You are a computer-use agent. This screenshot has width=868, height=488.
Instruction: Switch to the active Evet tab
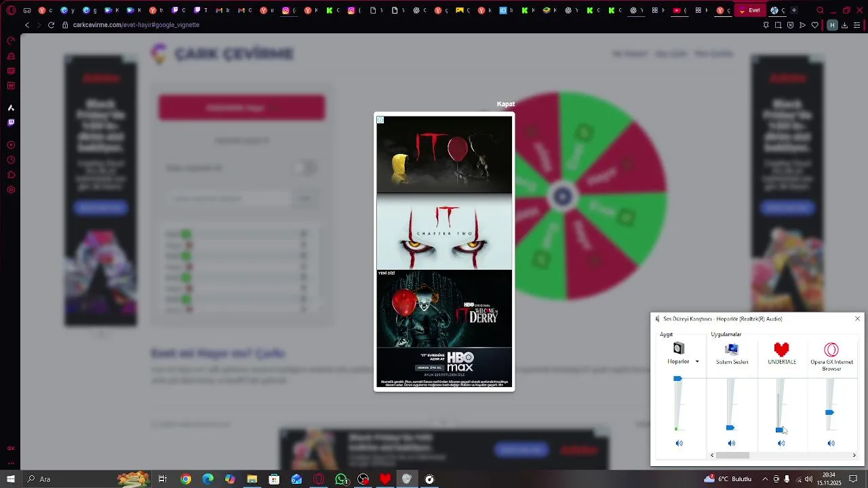pos(749,10)
